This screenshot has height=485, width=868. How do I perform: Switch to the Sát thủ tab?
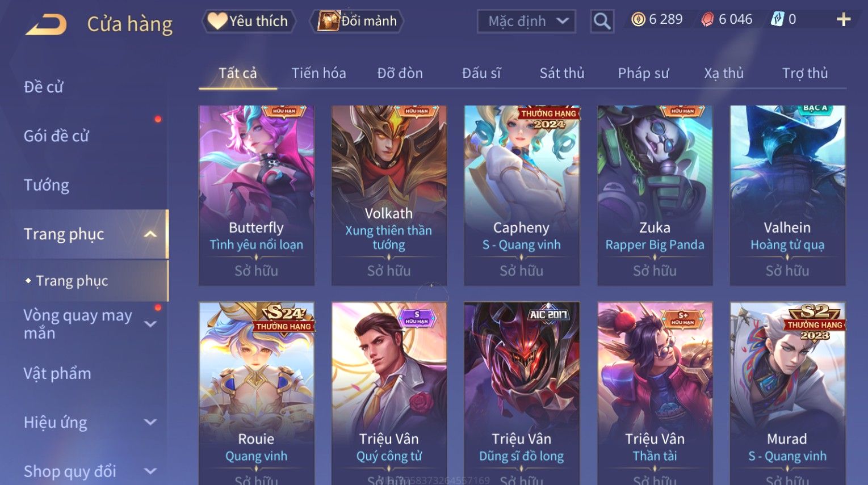point(561,73)
